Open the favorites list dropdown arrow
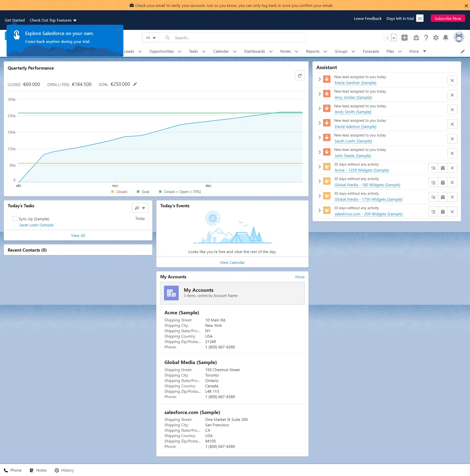Screen dimensions: 470x476 coord(394,38)
